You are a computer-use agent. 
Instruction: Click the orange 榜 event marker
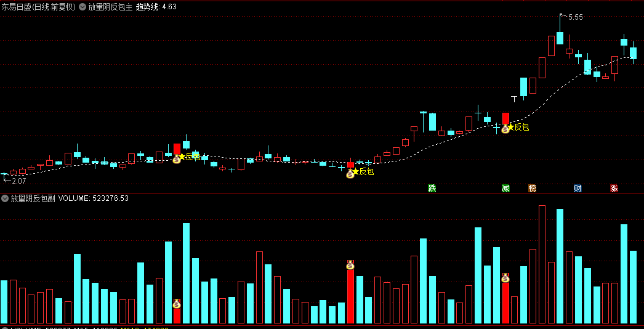pos(533,189)
